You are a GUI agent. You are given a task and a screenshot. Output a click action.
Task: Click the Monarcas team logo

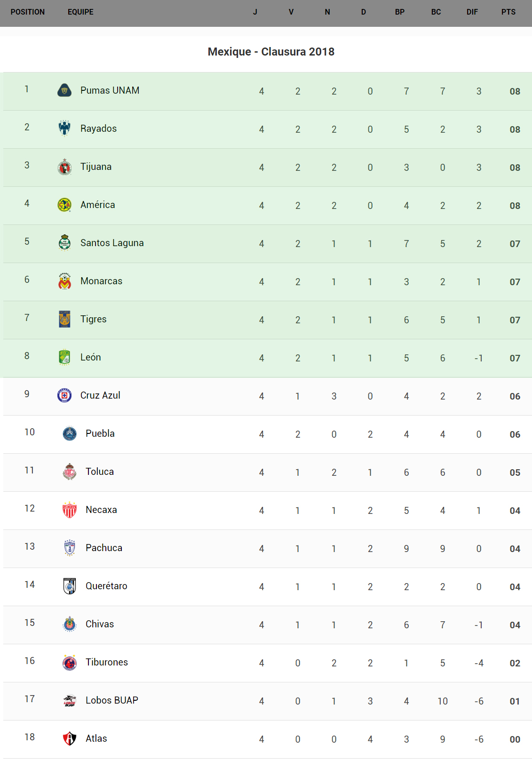click(x=64, y=281)
